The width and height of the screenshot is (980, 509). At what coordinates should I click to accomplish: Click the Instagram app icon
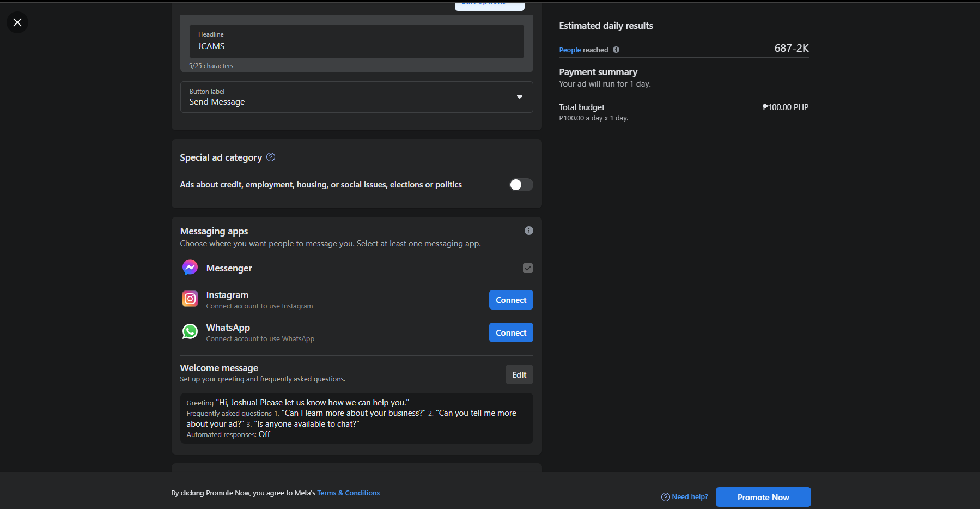click(190, 299)
